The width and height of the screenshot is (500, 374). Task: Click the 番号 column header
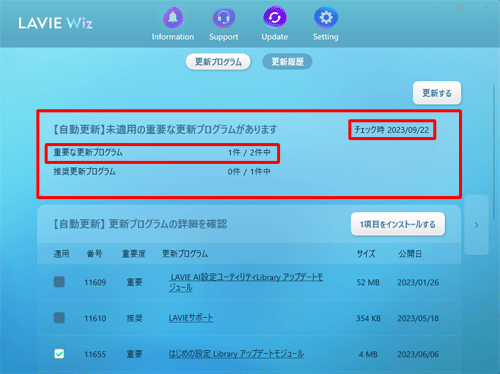click(x=95, y=254)
